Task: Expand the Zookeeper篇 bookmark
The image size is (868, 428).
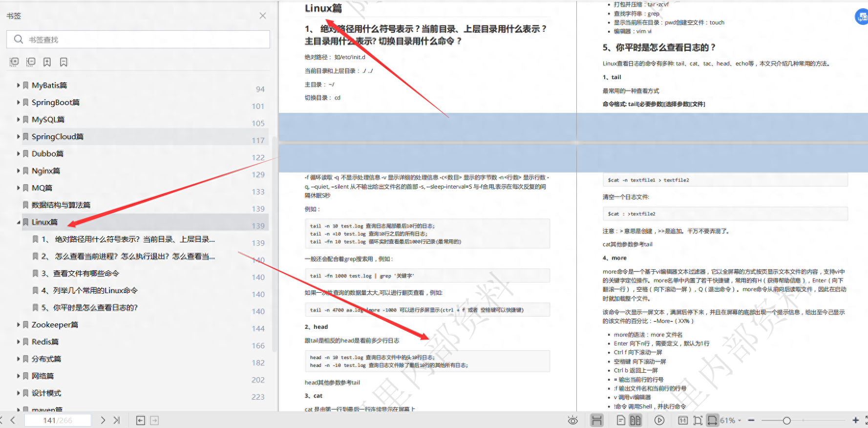Action: click(x=19, y=324)
